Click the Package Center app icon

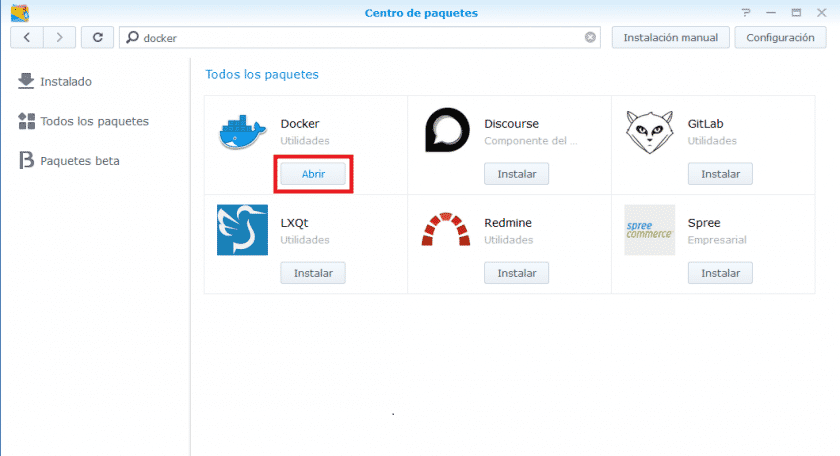click(x=20, y=13)
